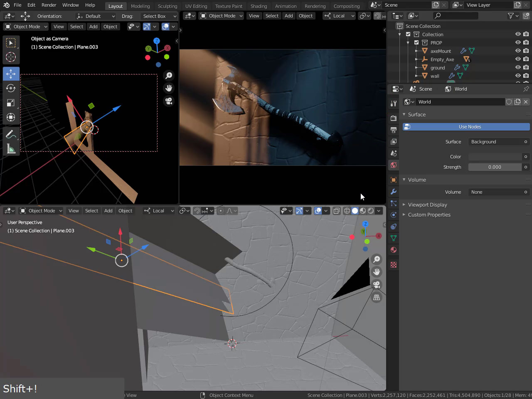Screen dimensions: 532x399
Task: Toggle the properties pin icon
Action: pyautogui.click(x=526, y=89)
